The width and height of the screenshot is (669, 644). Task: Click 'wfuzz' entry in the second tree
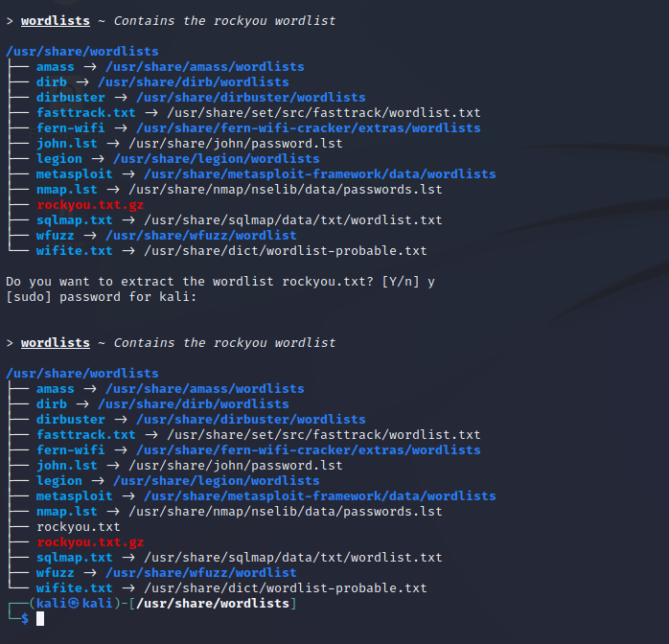tap(55, 573)
